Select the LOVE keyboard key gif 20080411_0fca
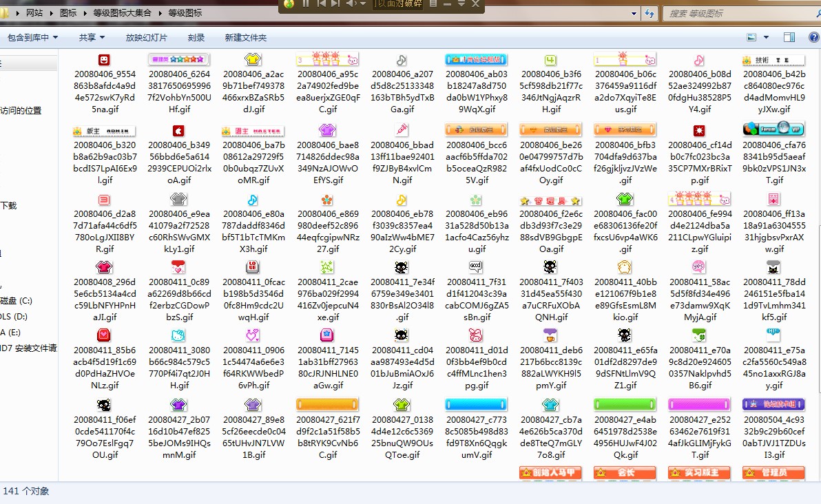This screenshot has width=821, height=504. pos(253,267)
